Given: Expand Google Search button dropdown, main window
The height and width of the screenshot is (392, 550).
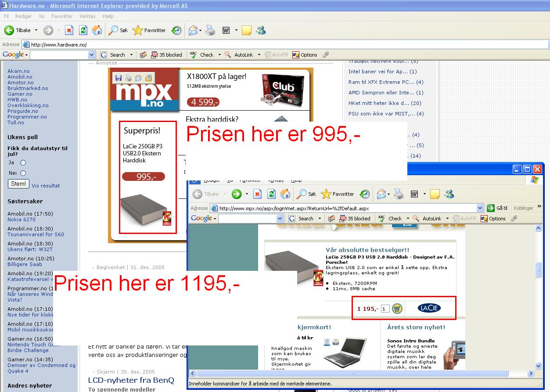Looking at the screenshot, I should pos(131,55).
